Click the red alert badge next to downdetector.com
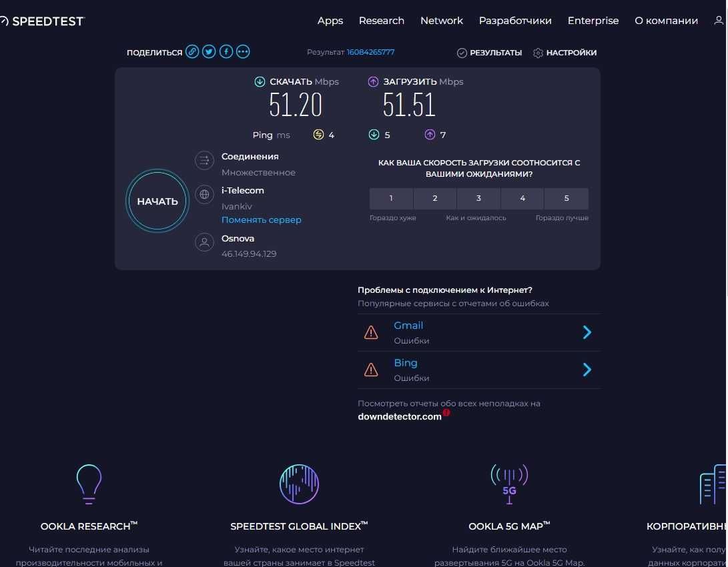The width and height of the screenshot is (728, 567). click(x=446, y=412)
